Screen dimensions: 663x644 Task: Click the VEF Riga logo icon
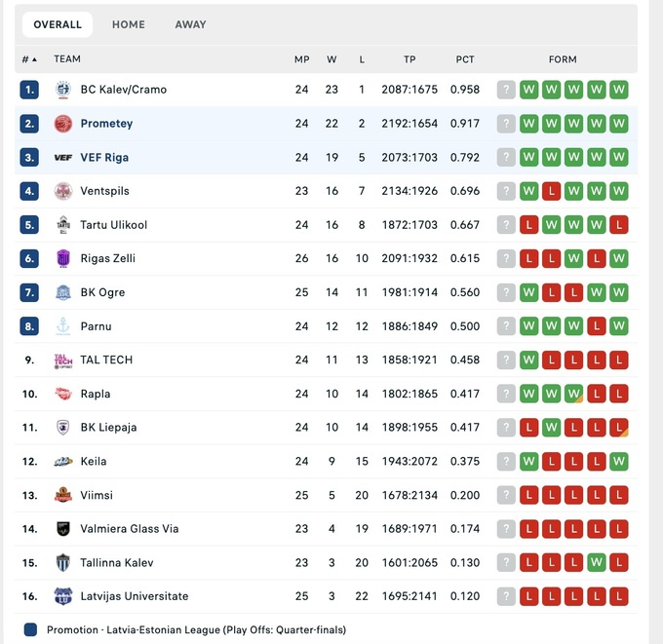(x=63, y=158)
